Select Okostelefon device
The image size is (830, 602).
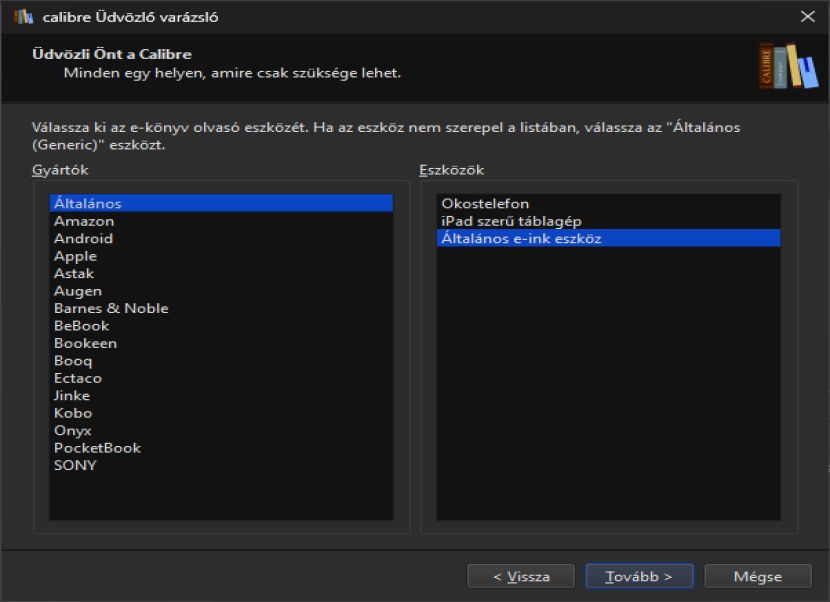(x=609, y=203)
